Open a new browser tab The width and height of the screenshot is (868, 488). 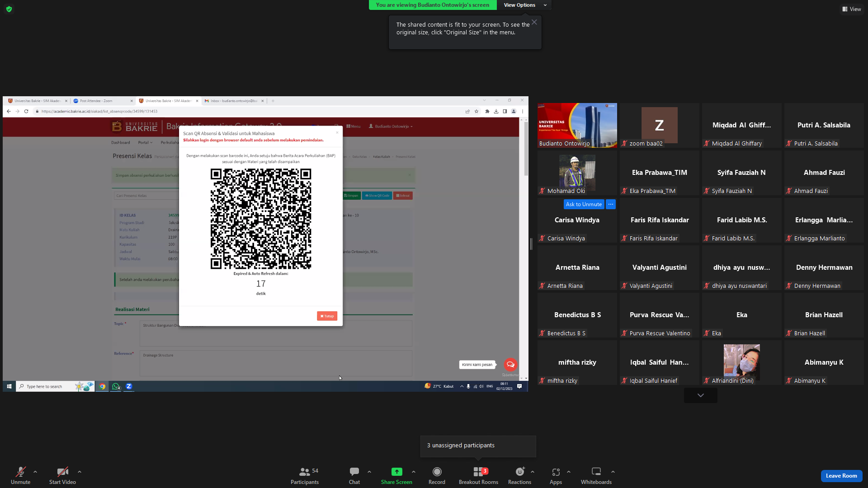point(273,101)
